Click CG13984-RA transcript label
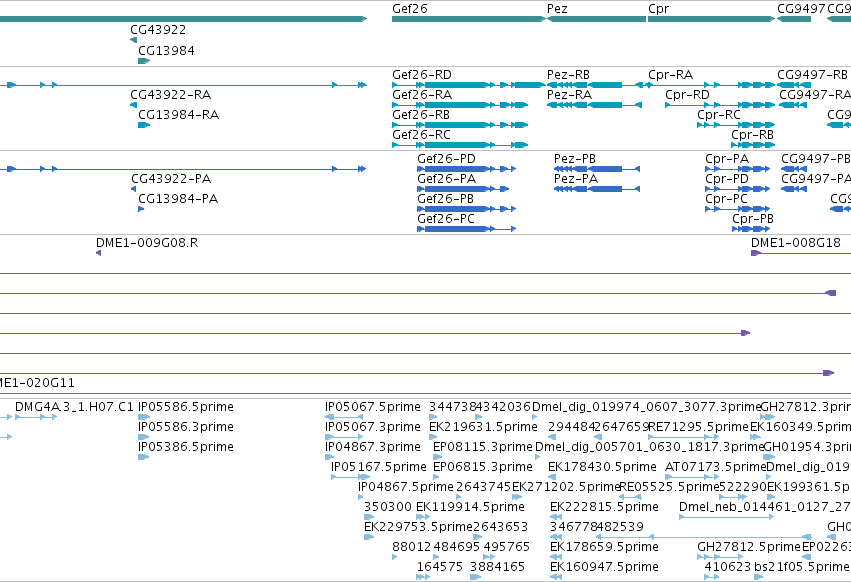 pyautogui.click(x=179, y=115)
